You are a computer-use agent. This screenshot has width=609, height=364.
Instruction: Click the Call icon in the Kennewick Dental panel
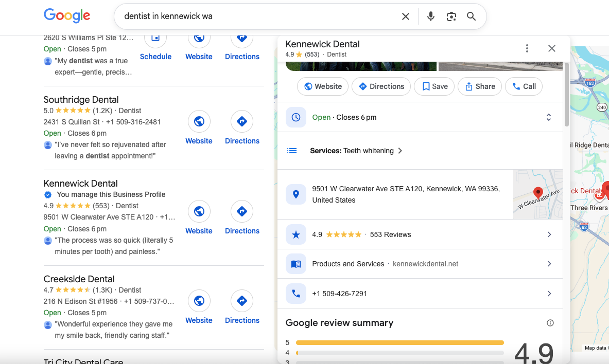(524, 86)
